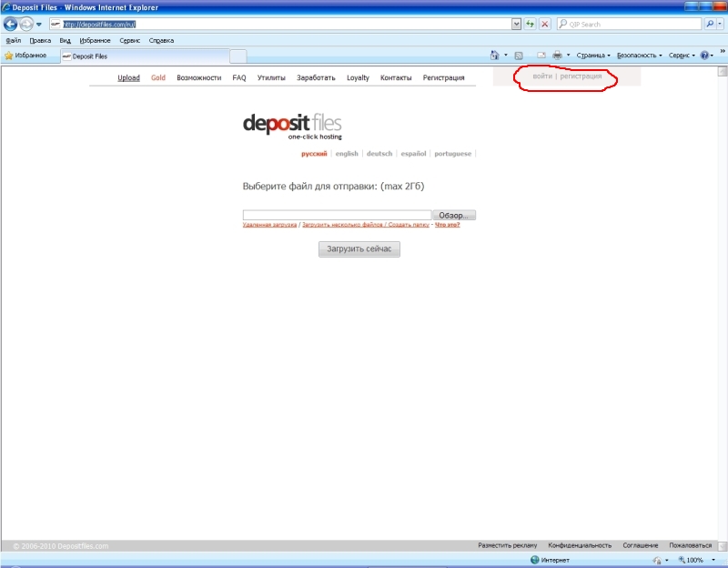Click the Загрузить сейчас button
Viewport: 728px width, 568px height.
[x=359, y=248]
